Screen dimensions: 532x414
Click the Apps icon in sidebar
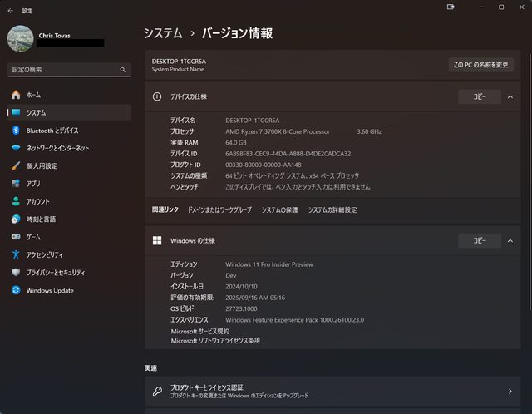(16, 184)
